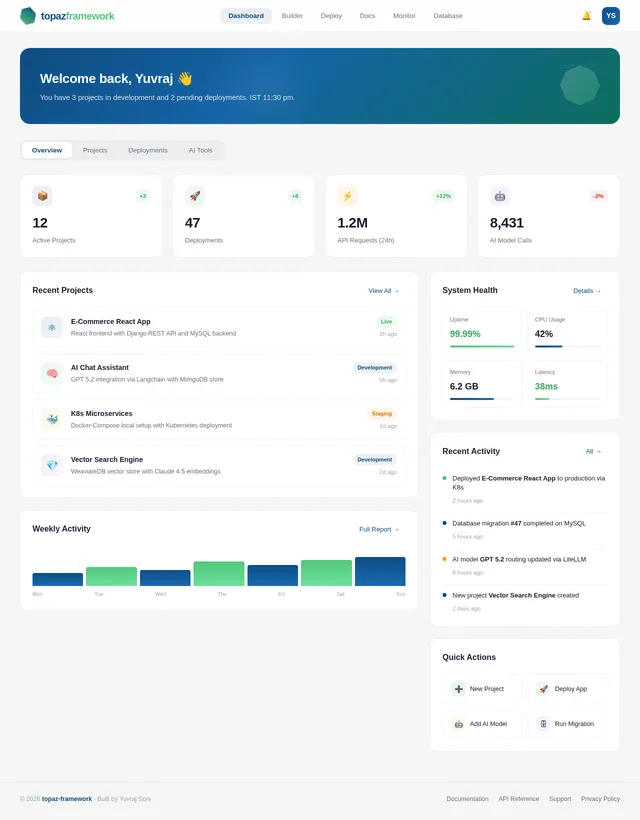Click the New Project quick action
Image resolution: width=640 pixels, height=820 pixels.
point(482,689)
